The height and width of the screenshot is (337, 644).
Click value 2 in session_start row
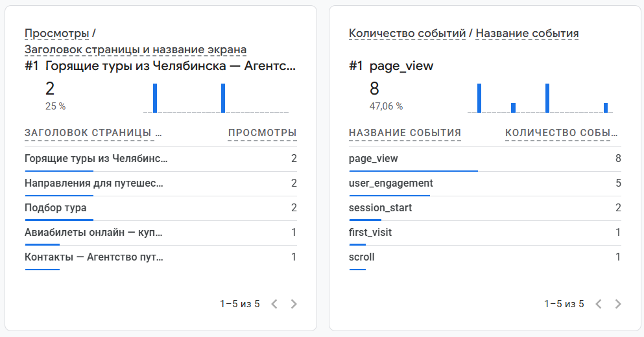click(x=618, y=207)
